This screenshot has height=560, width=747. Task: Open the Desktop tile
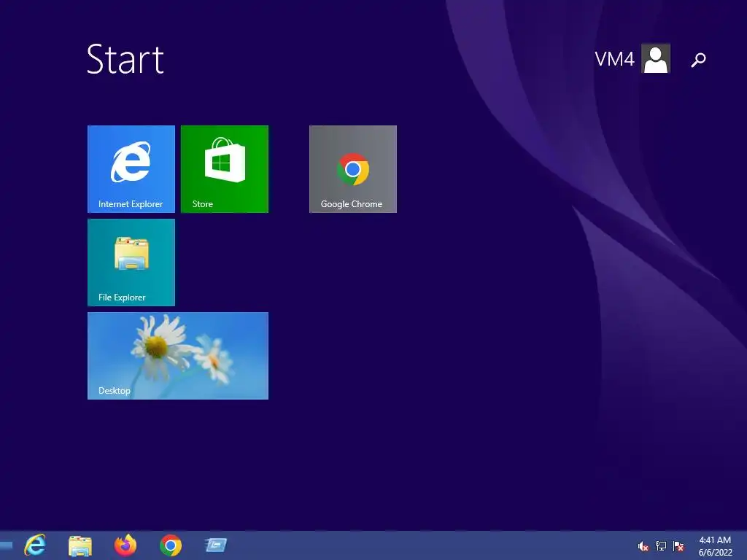178,356
